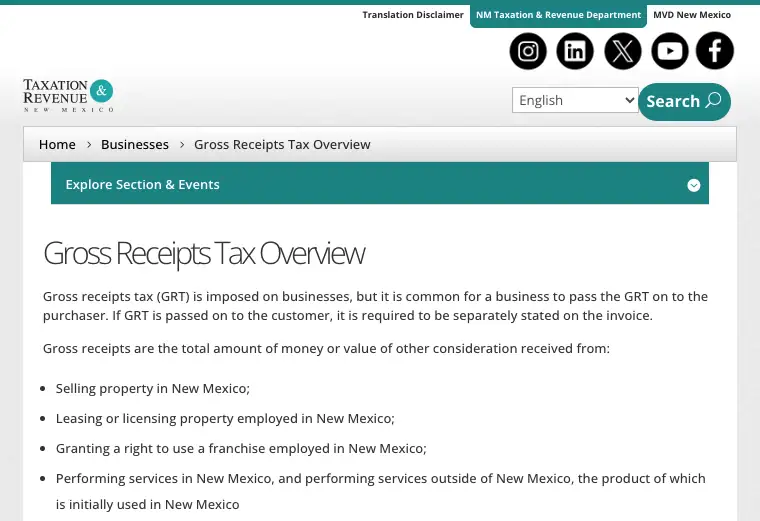Click 'Selling property in New Mexico;' bullet

[x=153, y=388]
